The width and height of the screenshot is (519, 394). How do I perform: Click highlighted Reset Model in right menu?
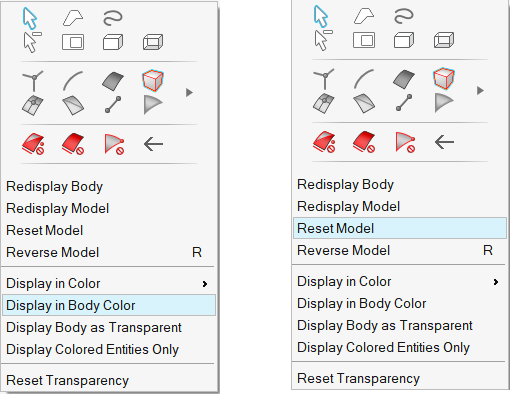(400, 228)
